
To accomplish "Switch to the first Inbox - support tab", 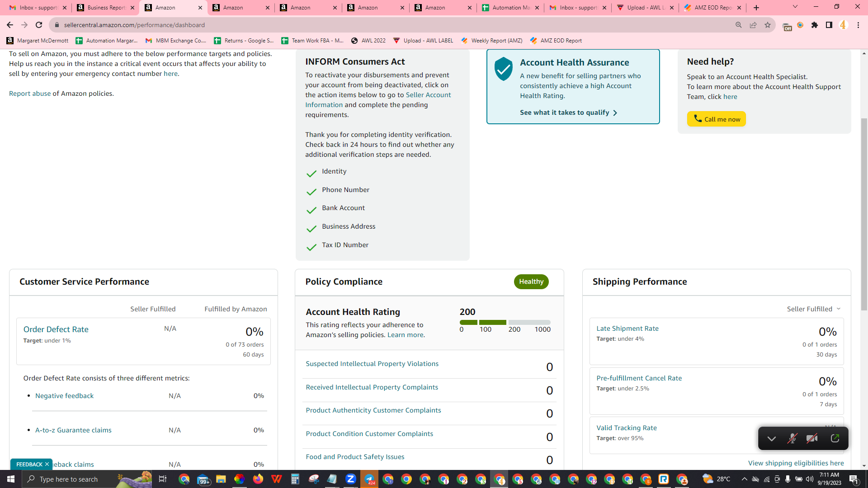I will point(38,8).
